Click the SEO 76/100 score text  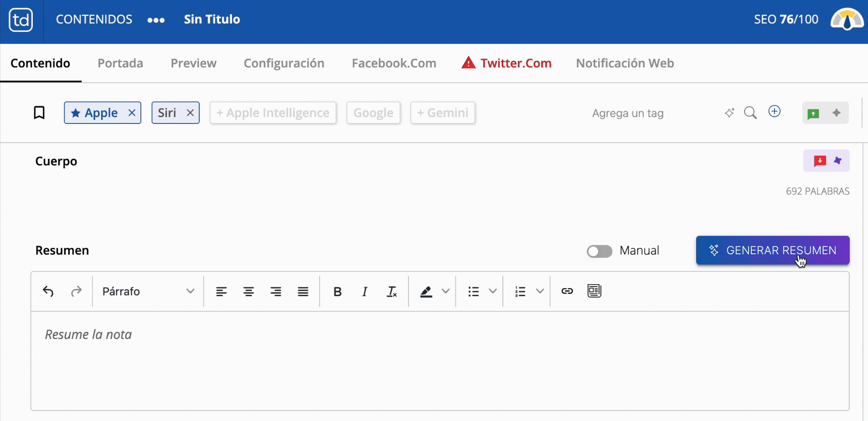[x=786, y=20]
